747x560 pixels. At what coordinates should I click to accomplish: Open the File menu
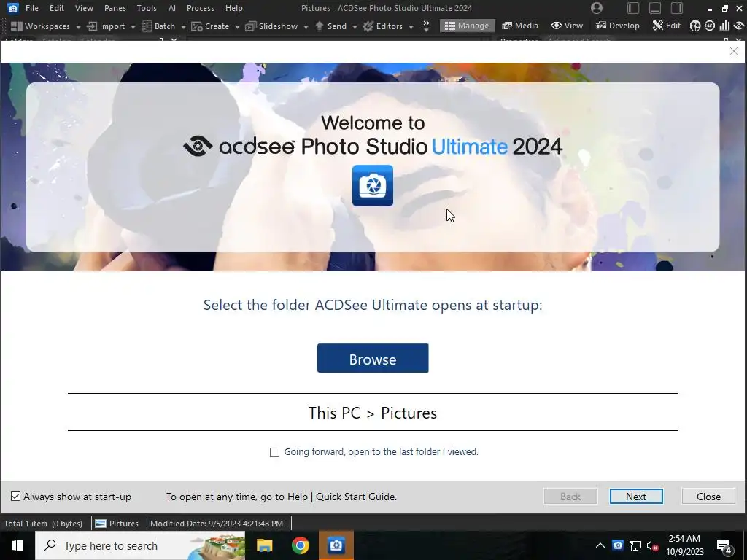click(32, 8)
